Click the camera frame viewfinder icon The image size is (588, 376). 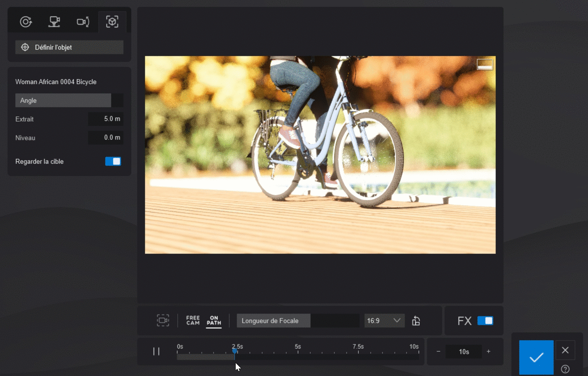[x=163, y=320]
